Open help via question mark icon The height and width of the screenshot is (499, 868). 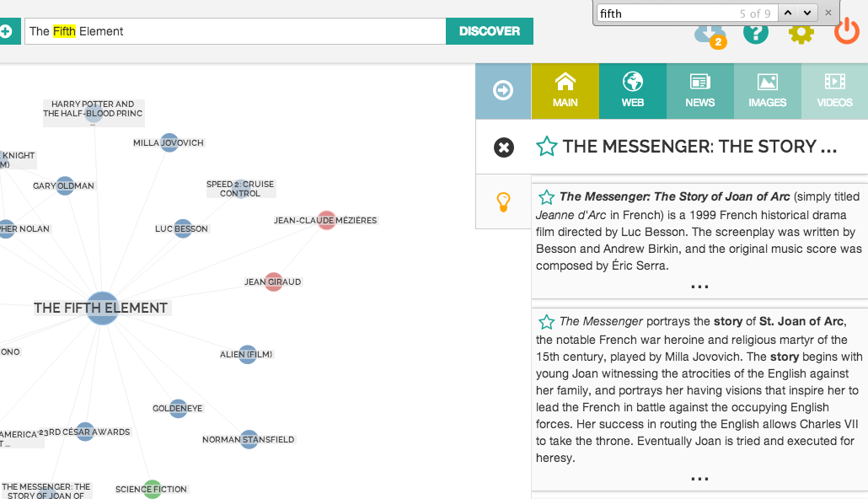[x=756, y=33]
